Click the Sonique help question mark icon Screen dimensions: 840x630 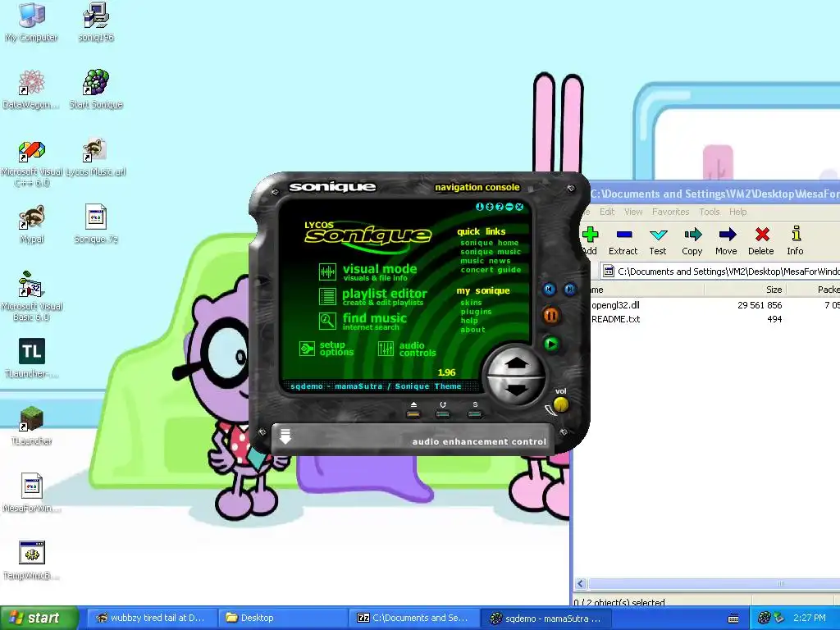(x=500, y=207)
